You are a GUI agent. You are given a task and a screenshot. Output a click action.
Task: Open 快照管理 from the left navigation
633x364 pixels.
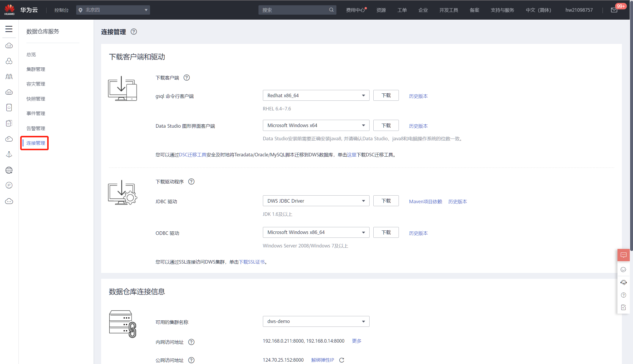(x=36, y=99)
